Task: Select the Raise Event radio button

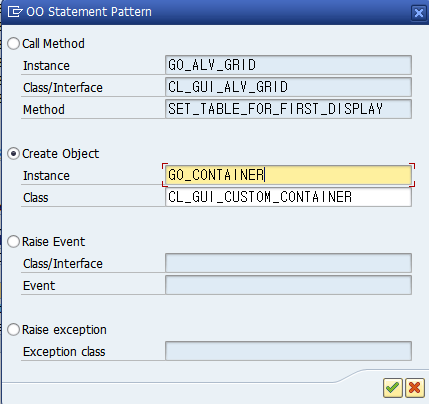Action: point(13,242)
